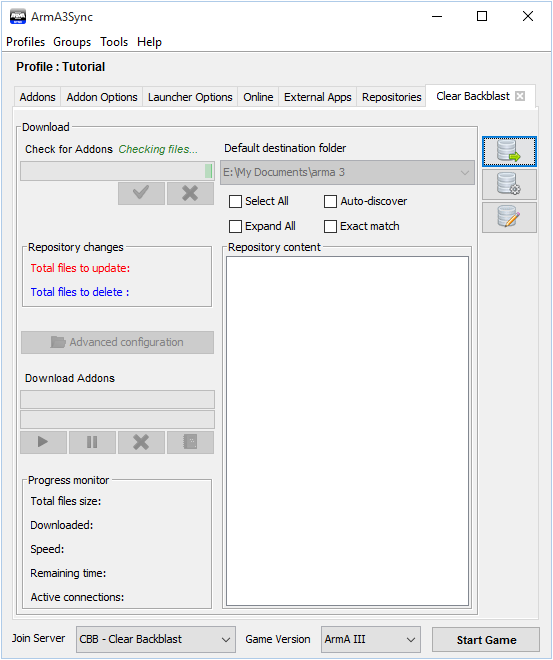Click the ArmA3Sync application icon in title bar

[x=18, y=17]
